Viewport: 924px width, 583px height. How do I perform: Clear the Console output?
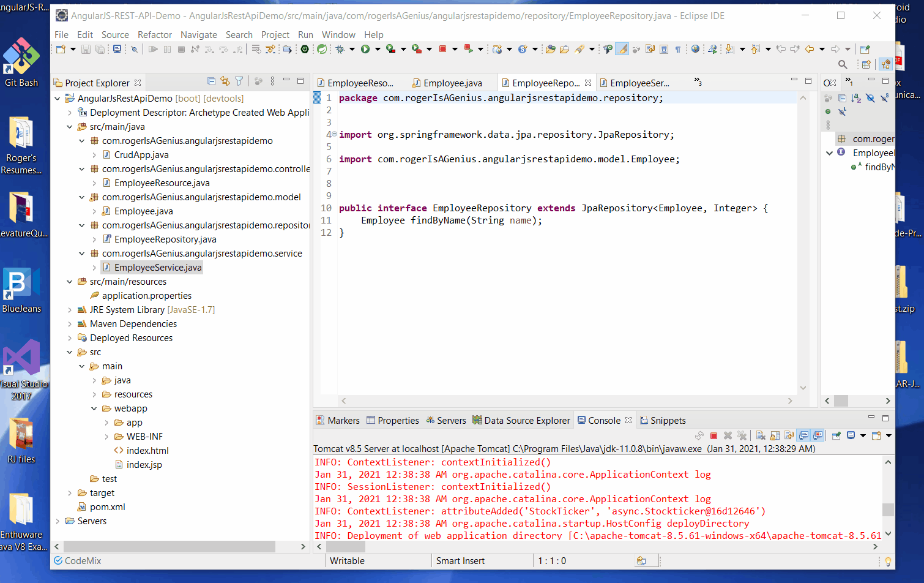761,435
